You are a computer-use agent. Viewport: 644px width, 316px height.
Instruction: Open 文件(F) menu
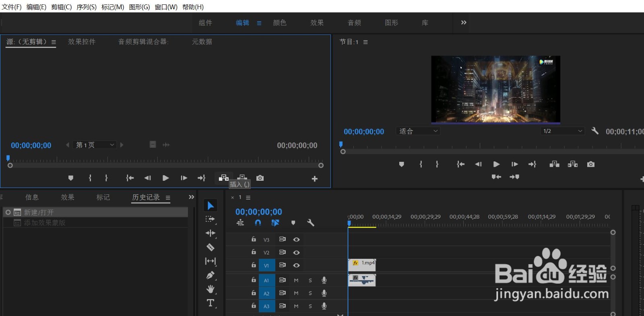(x=12, y=7)
